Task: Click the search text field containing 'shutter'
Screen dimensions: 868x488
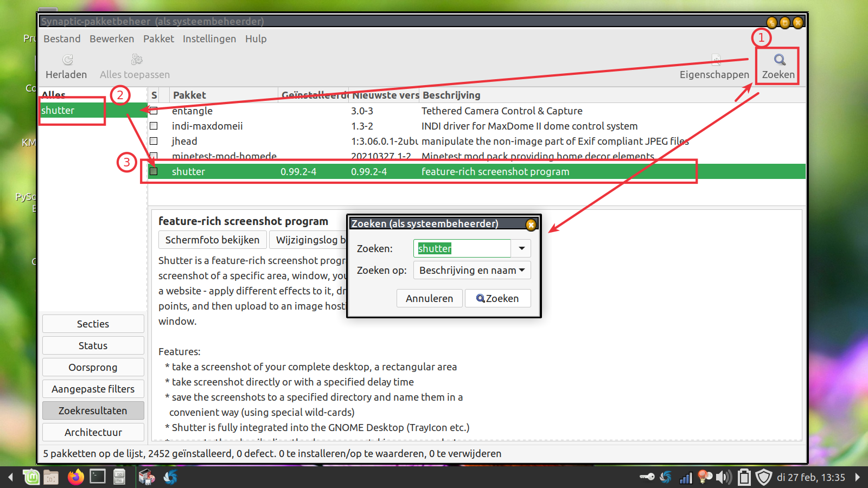Action: coord(462,248)
